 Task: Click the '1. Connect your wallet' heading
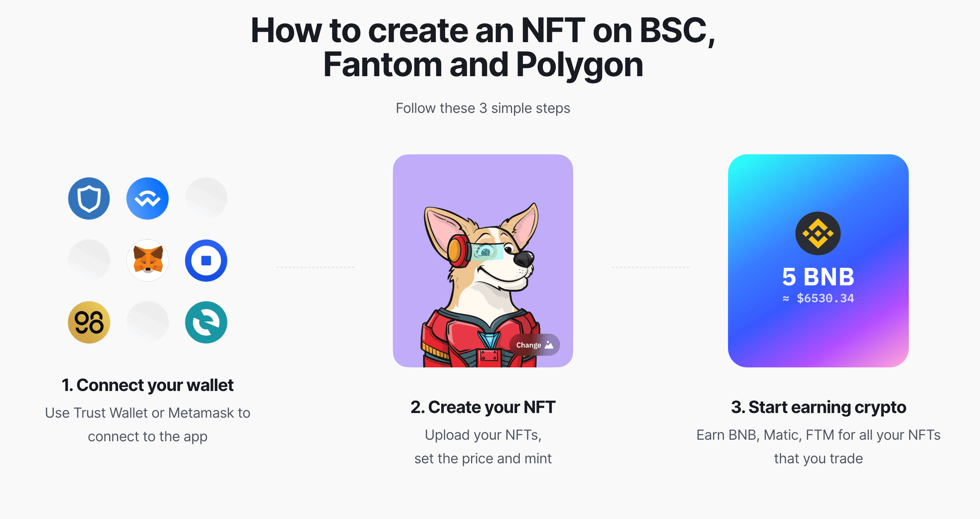click(x=147, y=385)
